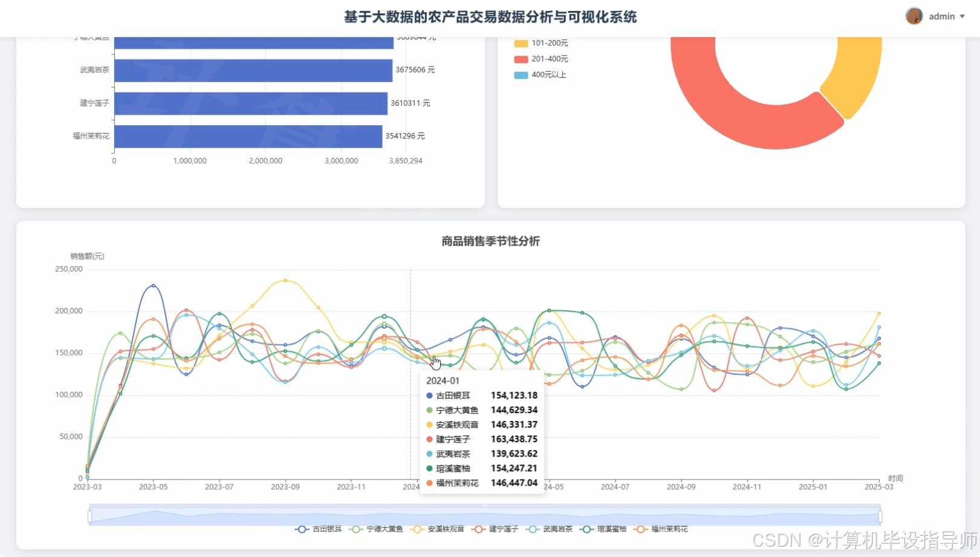Toggle 福州茉莉花 series in line chart legend

[x=661, y=529]
